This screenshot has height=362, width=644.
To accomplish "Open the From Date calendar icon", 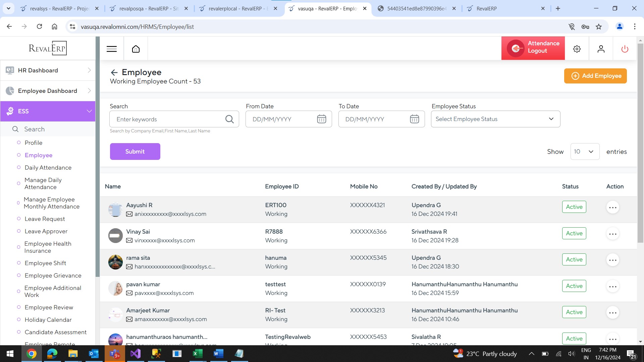I will coord(321,119).
